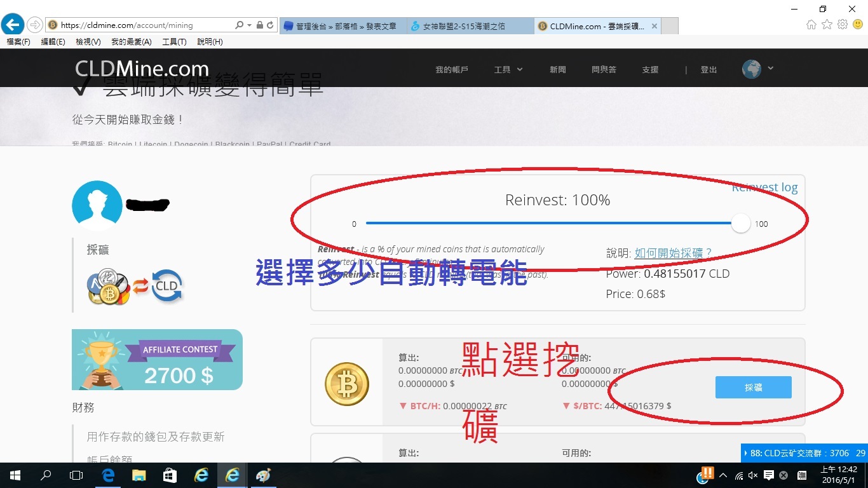Open Favorites with the star icon
The width and height of the screenshot is (868, 488).
point(827,25)
